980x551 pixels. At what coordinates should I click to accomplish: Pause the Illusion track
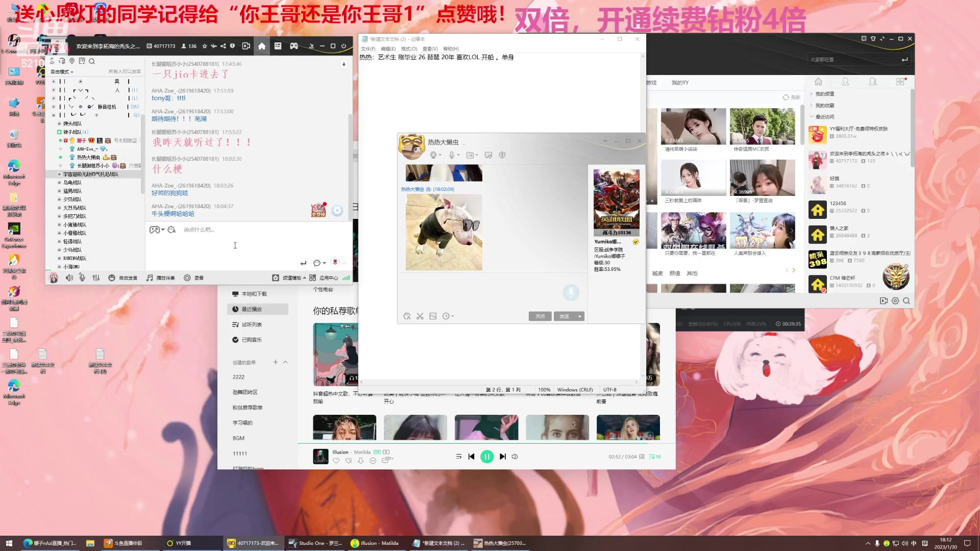pyautogui.click(x=486, y=457)
